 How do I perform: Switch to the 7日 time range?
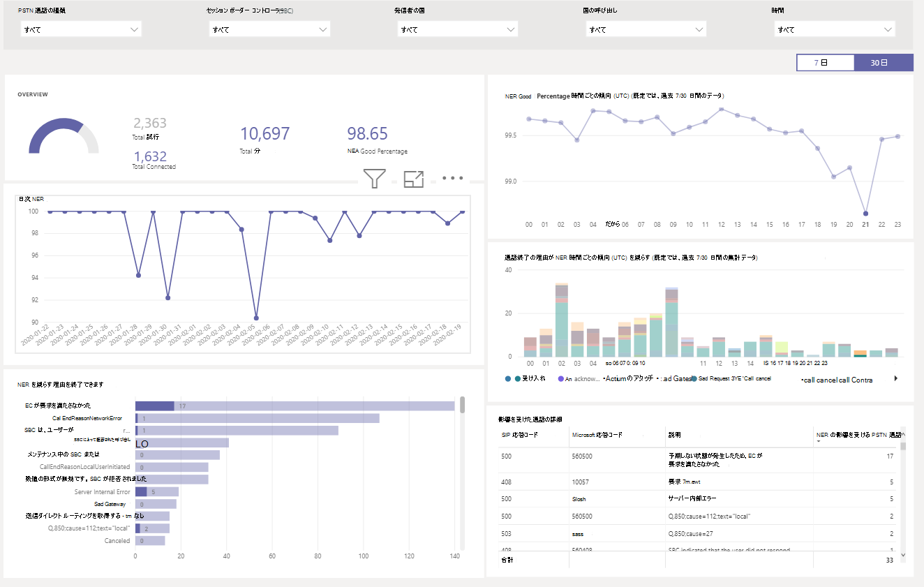[826, 63]
